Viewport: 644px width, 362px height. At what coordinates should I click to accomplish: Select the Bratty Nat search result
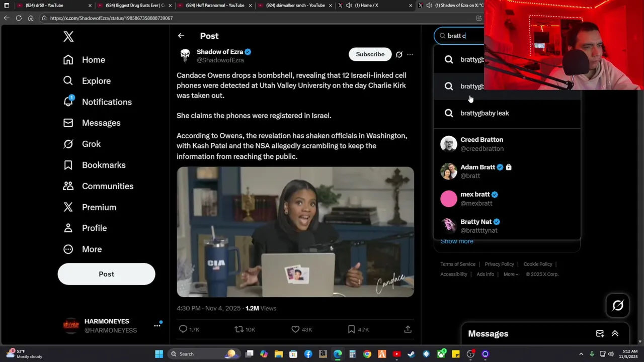click(507, 226)
